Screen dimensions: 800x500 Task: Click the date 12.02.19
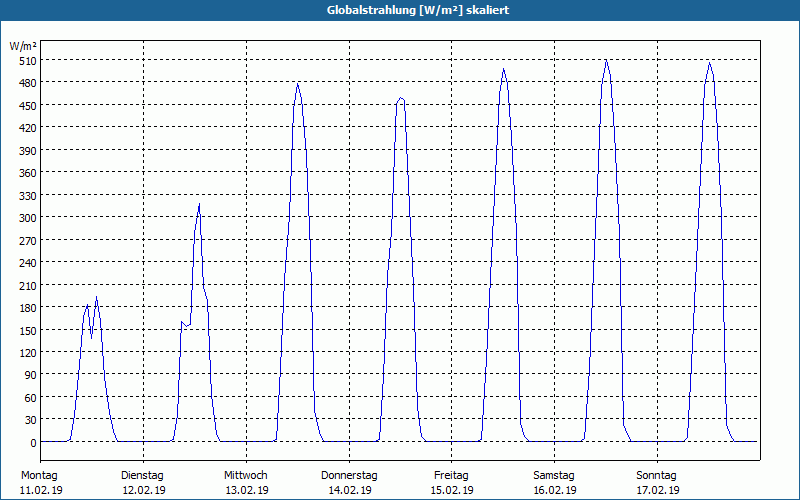pyautogui.click(x=144, y=490)
